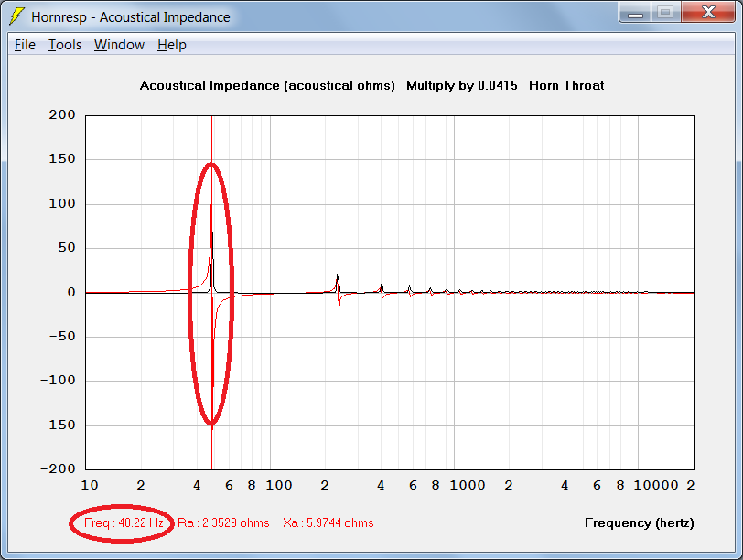743x560 pixels.
Task: Click the chart title Acoustical Impedance (acoustical ohms)
Action: click(267, 86)
